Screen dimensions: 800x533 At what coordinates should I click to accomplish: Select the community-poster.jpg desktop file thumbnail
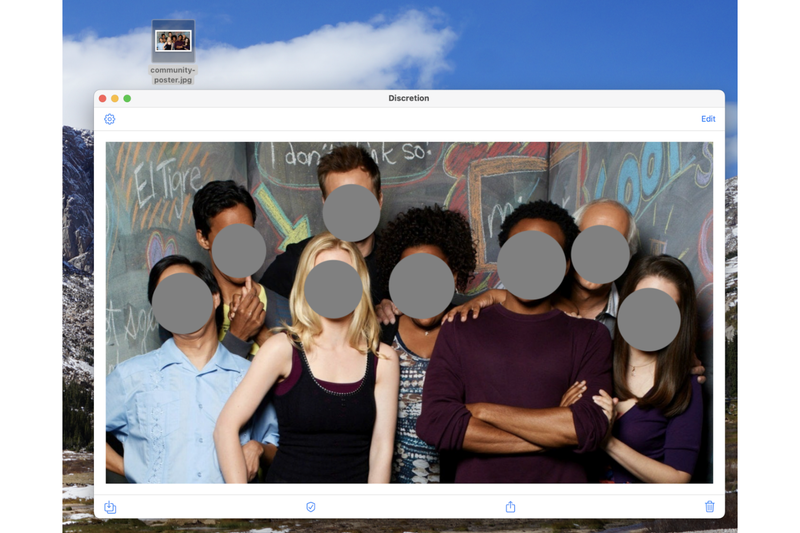(x=173, y=41)
